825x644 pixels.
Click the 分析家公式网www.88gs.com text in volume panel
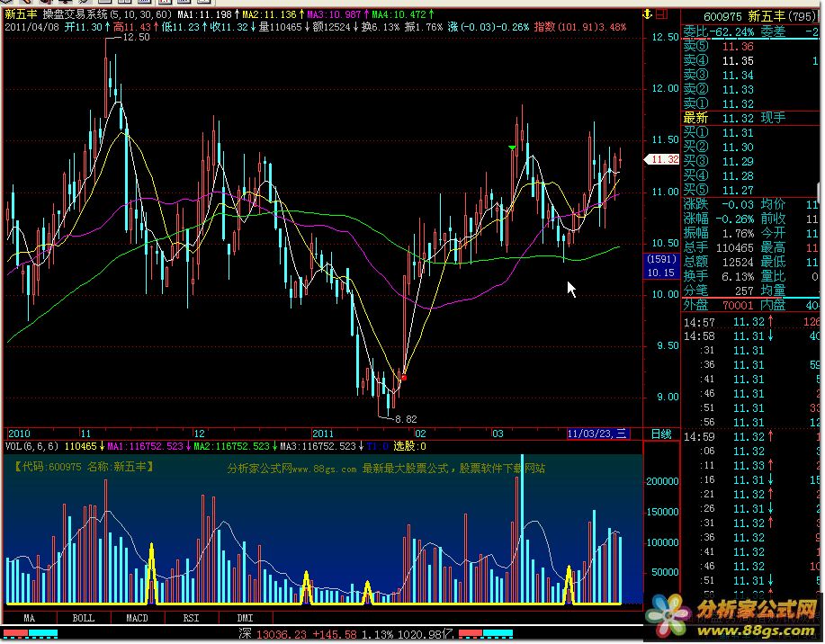coord(292,469)
